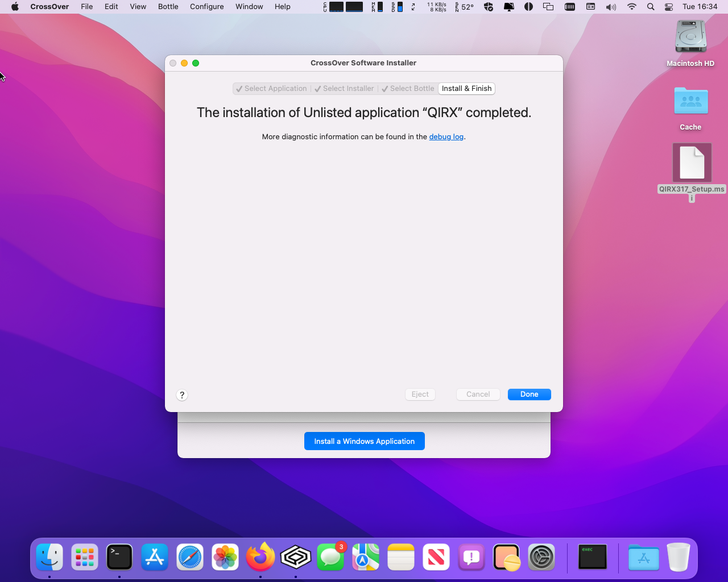Click the installer window title bar
Image resolution: width=728 pixels, height=582 pixels.
(363, 63)
